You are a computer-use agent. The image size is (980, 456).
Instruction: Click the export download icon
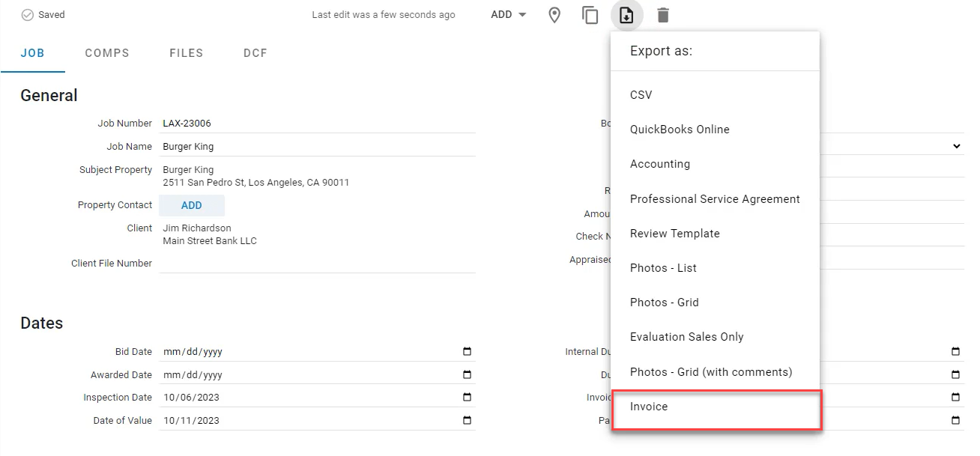(x=627, y=15)
